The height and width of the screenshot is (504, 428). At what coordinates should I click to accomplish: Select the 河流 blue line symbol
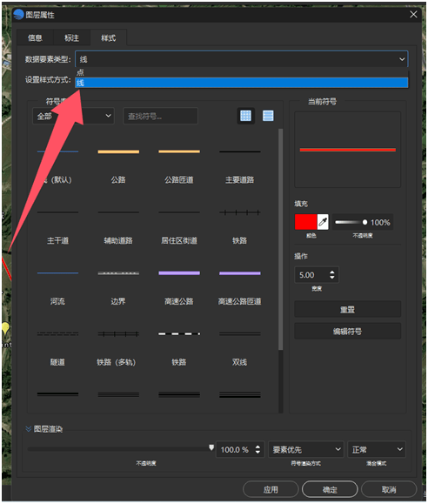[57, 286]
